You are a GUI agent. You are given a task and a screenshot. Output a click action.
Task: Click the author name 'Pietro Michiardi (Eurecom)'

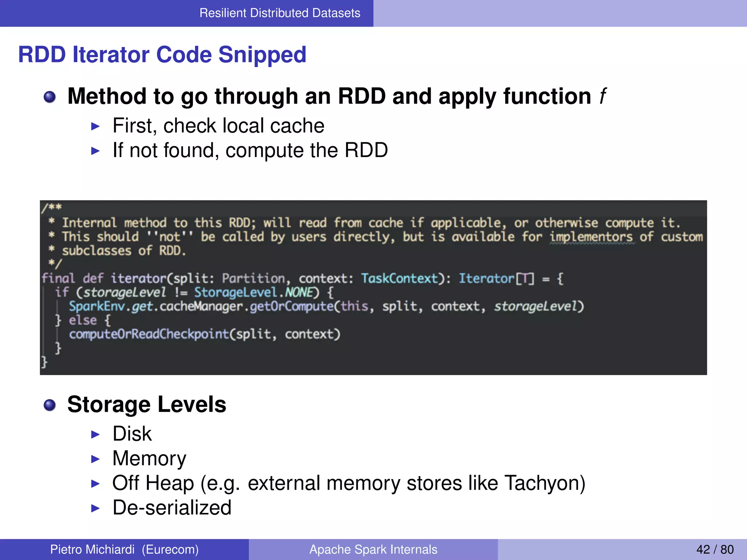(x=124, y=549)
